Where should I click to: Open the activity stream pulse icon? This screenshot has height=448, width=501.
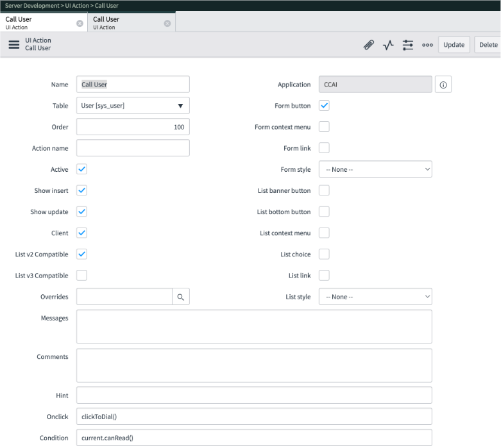click(388, 45)
